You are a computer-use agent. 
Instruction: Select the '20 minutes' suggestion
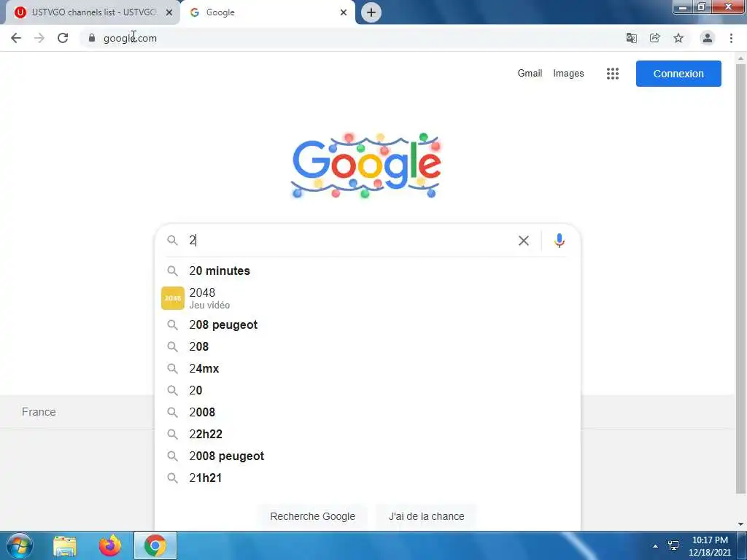(368, 271)
